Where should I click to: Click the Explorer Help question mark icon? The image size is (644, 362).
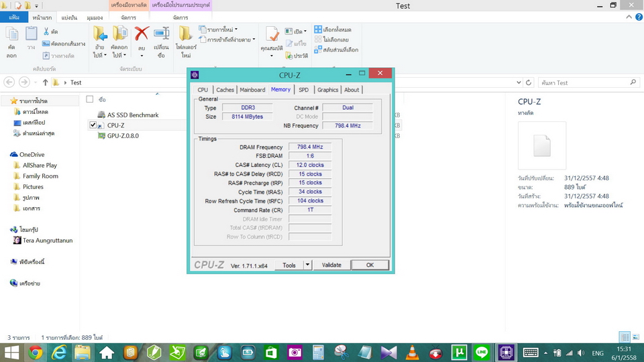coord(639,17)
